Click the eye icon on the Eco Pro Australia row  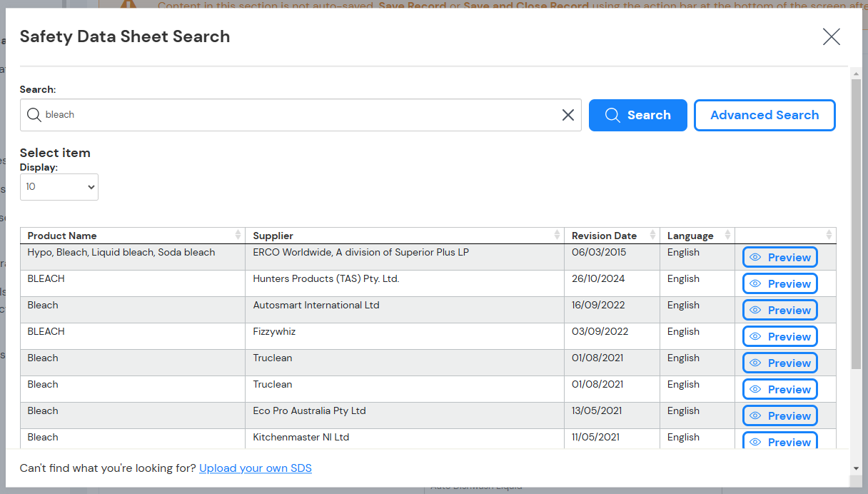pos(755,415)
